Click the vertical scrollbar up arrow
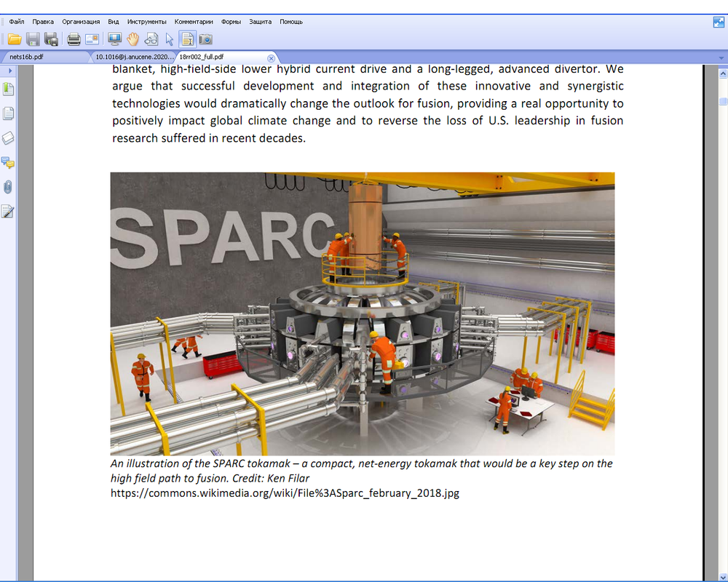 723,73
